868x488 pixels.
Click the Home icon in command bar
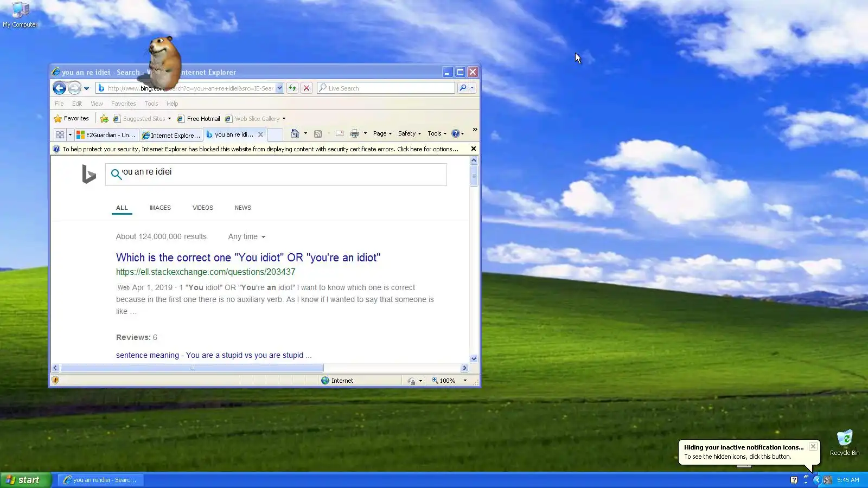tap(295, 133)
